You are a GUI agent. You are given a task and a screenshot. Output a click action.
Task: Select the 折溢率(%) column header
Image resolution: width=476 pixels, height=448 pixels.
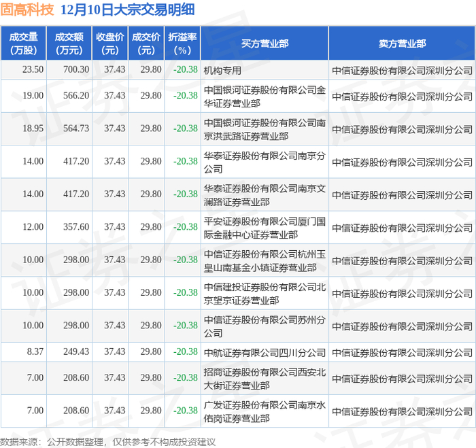tap(182, 44)
